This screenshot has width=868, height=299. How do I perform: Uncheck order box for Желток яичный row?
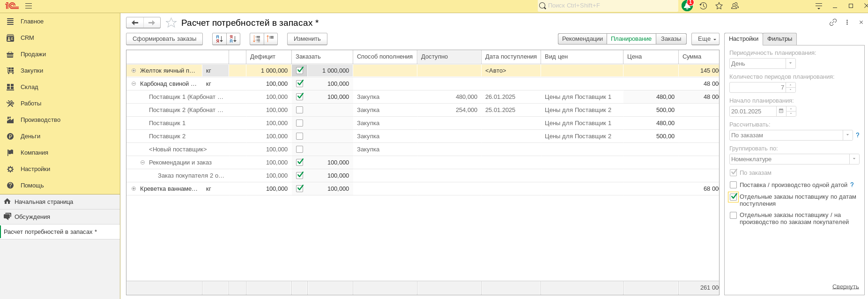[300, 70]
